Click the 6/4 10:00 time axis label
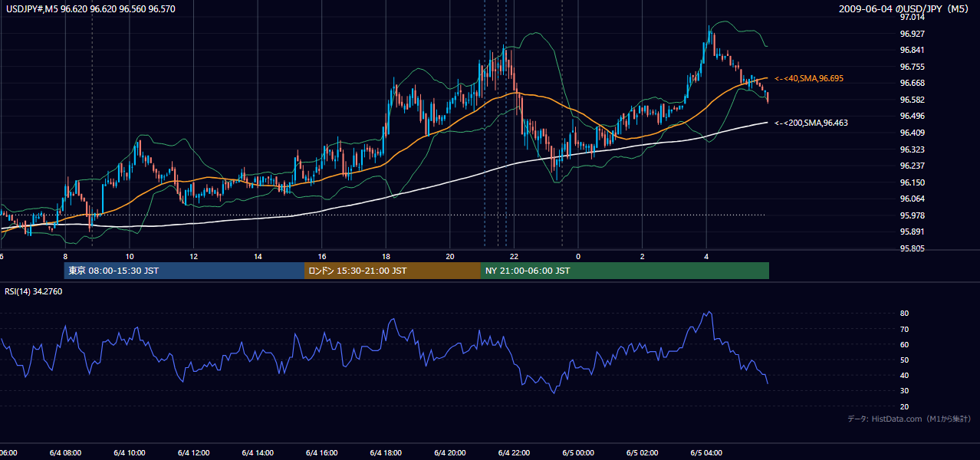Image resolution: width=980 pixels, height=460 pixels. click(x=130, y=452)
